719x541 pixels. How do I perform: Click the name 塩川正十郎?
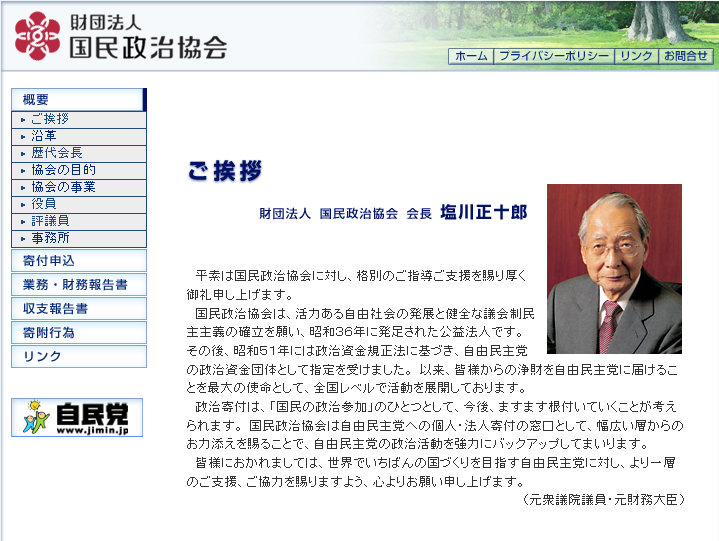[484, 212]
